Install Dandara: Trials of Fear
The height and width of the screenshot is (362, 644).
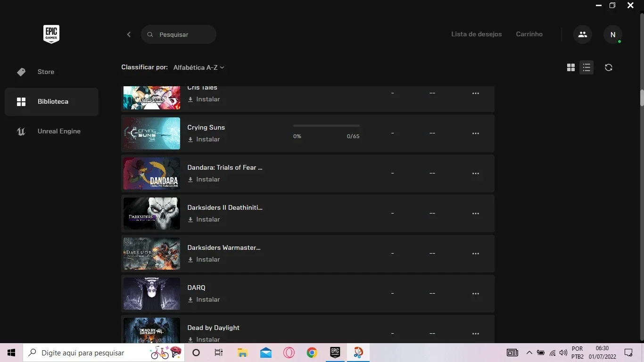click(x=204, y=180)
